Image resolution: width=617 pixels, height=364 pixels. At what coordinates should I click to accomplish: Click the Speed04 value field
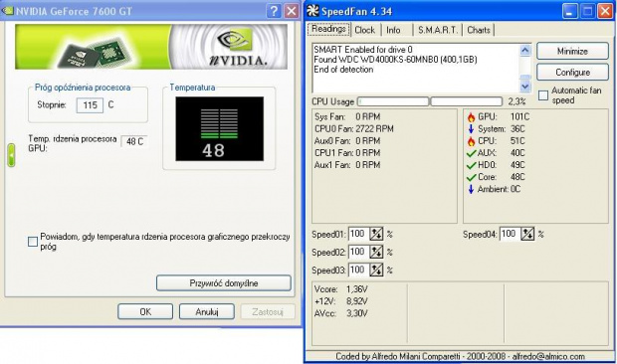[x=510, y=235]
